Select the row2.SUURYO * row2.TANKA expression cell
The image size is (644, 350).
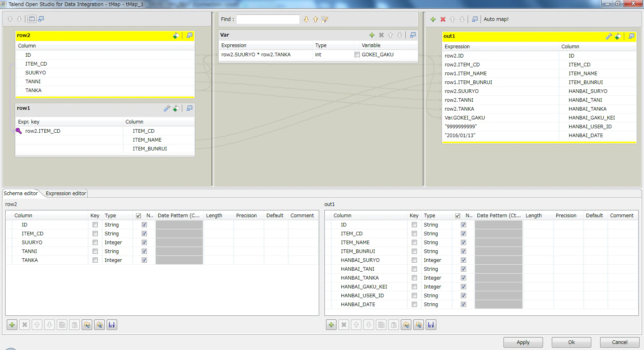[266, 55]
